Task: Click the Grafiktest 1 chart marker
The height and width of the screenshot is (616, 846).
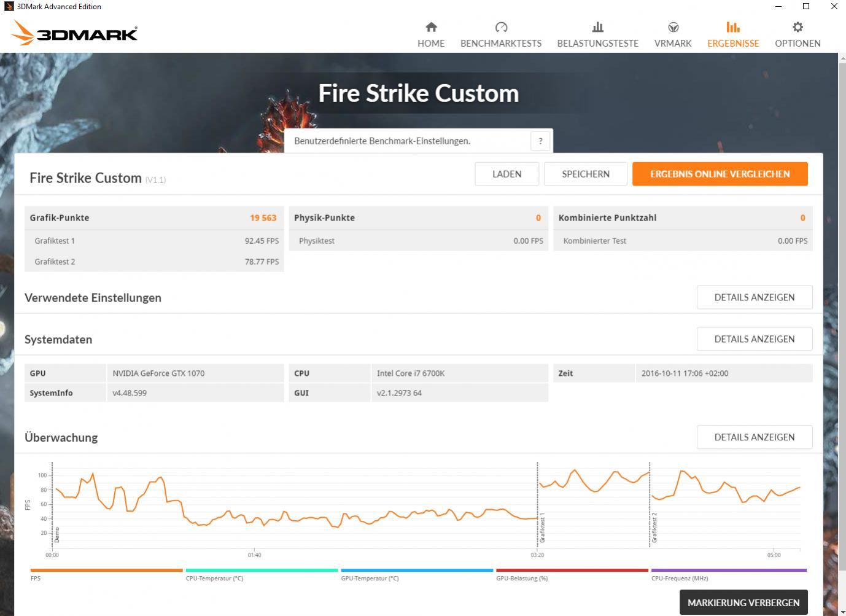Action: 542,528
